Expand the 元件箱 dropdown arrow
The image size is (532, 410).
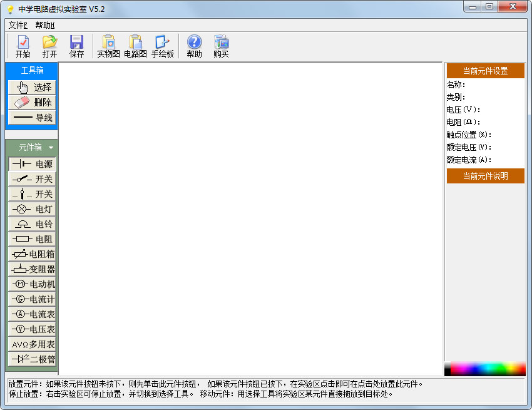click(x=51, y=148)
